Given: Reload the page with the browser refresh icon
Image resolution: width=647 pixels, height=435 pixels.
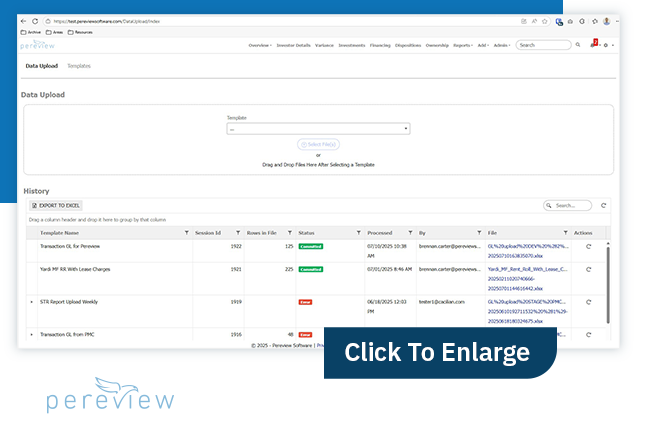Looking at the screenshot, I should (x=35, y=21).
